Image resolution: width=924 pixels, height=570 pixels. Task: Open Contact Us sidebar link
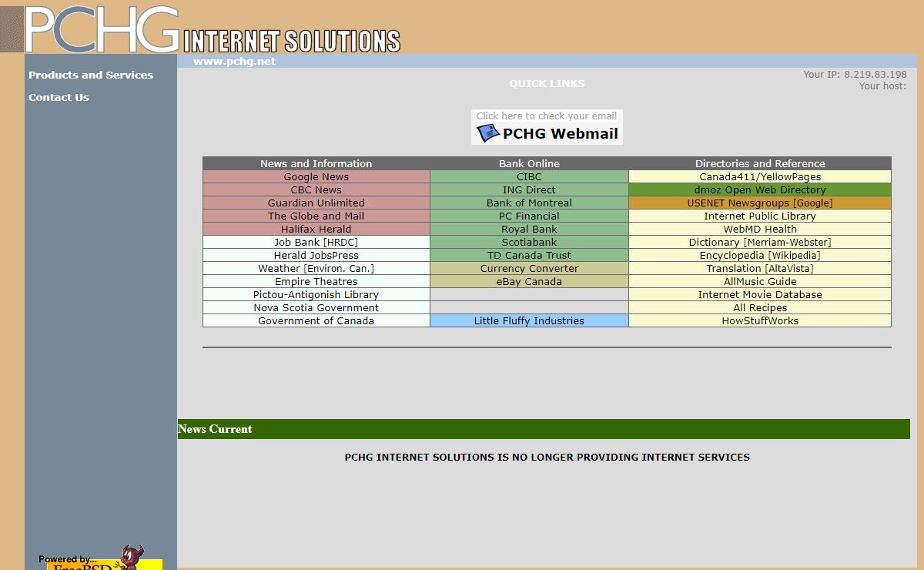coord(59,97)
